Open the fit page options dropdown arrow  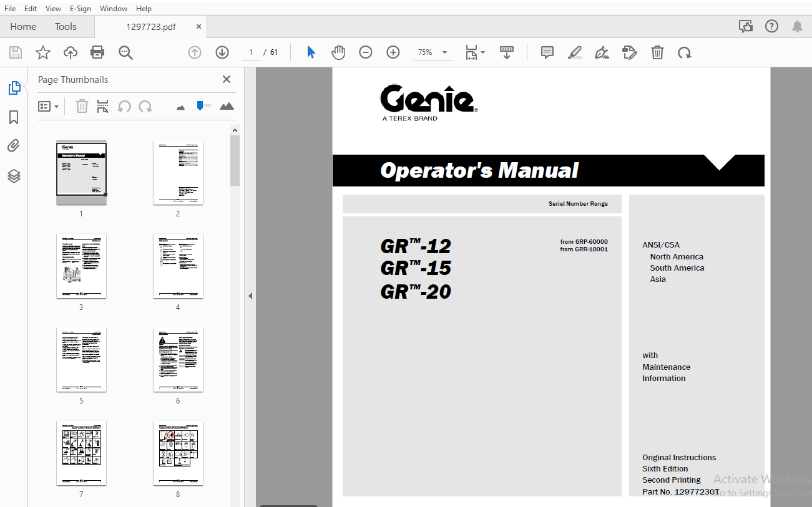[483, 52]
